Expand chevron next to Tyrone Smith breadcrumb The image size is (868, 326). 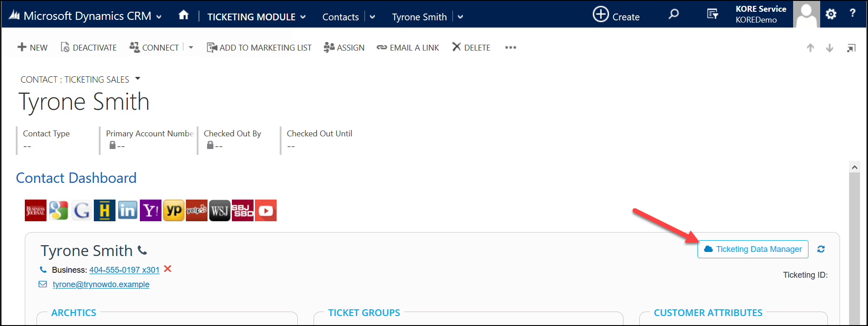[460, 17]
